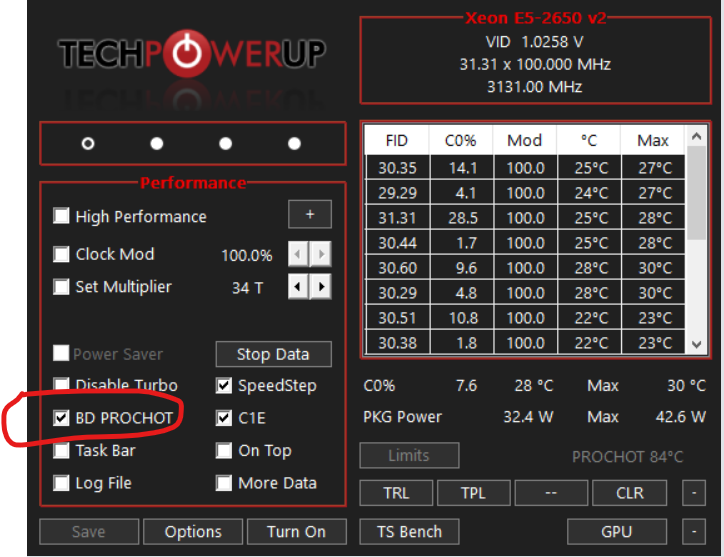724x557 pixels.
Task: Select the second profile radio button
Action: click(x=157, y=144)
